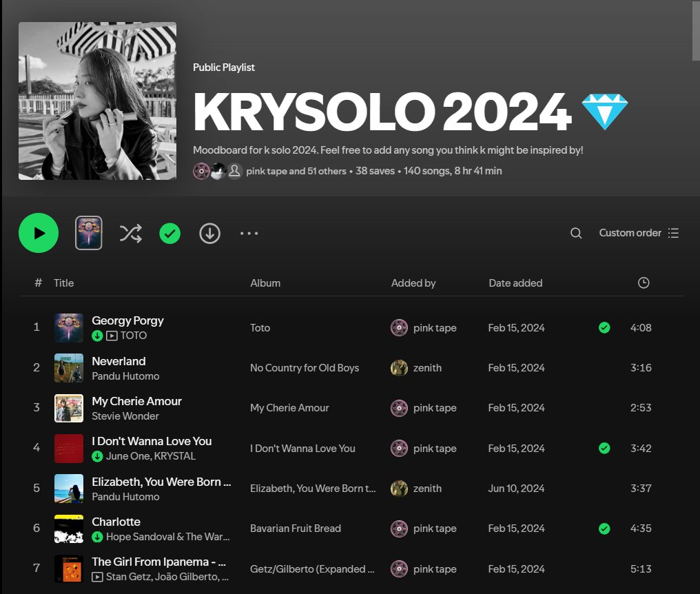This screenshot has width=700, height=594.
Task: Click Charlotte album art thumbnail
Action: coord(69,529)
